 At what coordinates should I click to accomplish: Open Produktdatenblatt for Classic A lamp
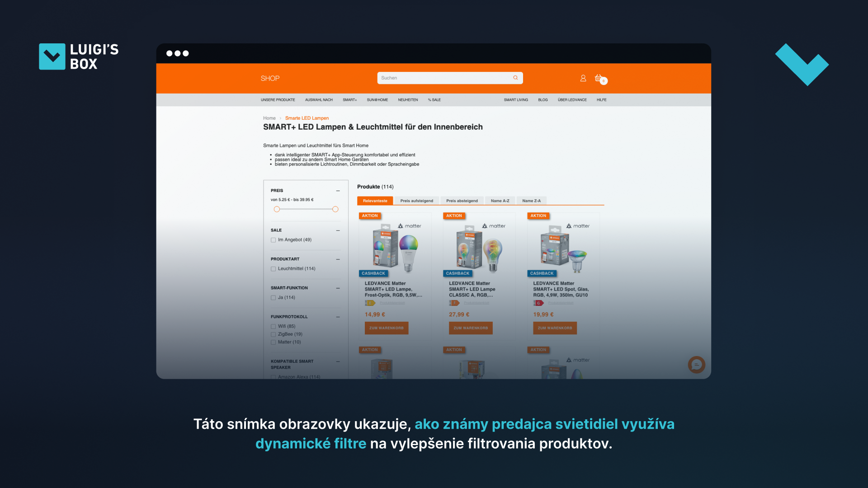[476, 303]
